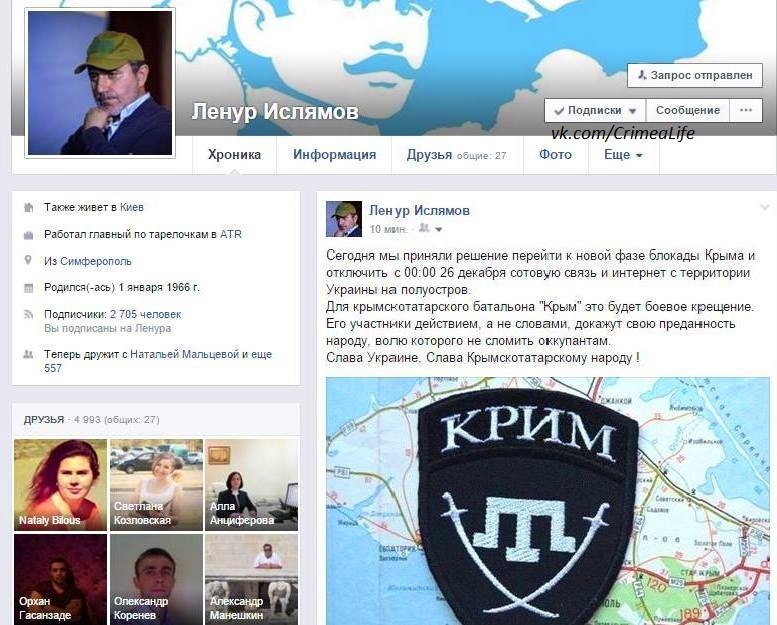Viewport: 777px width, 625px height.
Task: Open the Информация tab
Action: point(334,155)
